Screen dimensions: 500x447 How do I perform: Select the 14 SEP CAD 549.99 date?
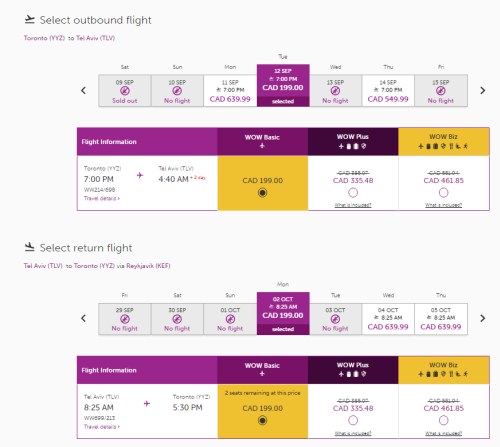point(388,91)
